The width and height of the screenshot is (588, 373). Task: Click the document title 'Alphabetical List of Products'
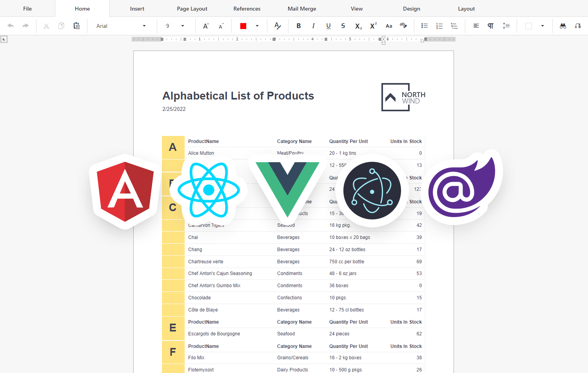click(238, 96)
